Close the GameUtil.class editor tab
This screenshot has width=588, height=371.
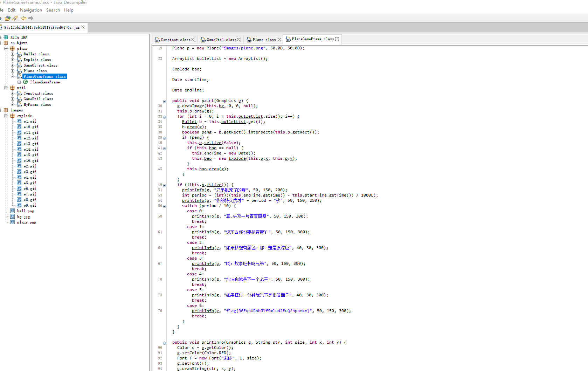coord(239,40)
